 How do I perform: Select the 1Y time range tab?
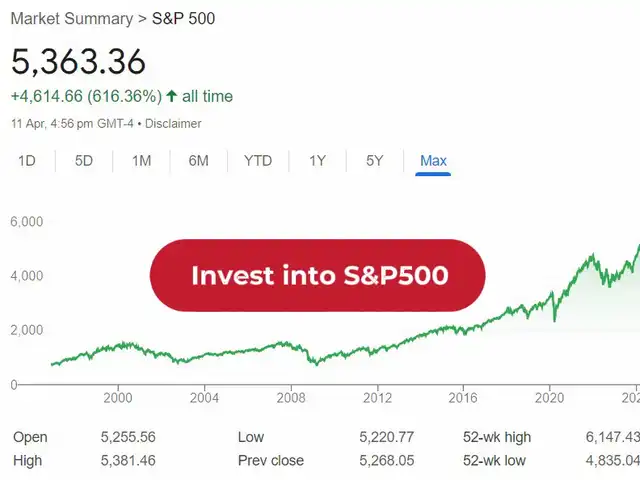point(318,160)
